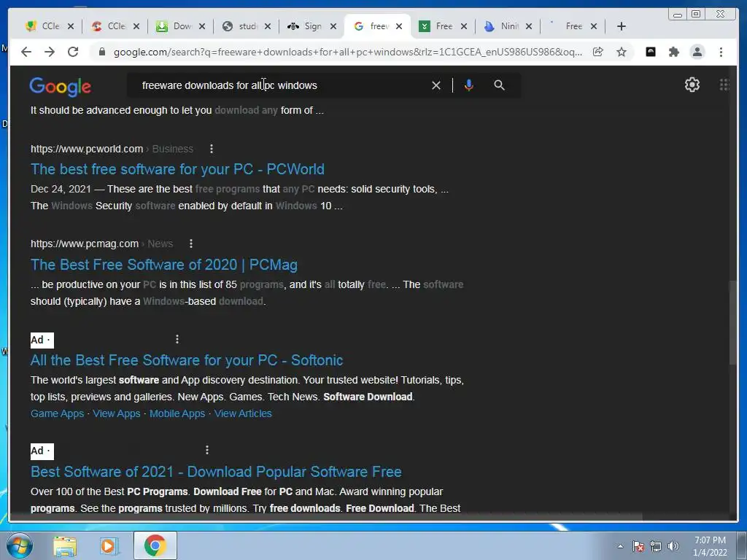747x560 pixels.
Task: Start voice search with microphone
Action: 469,85
